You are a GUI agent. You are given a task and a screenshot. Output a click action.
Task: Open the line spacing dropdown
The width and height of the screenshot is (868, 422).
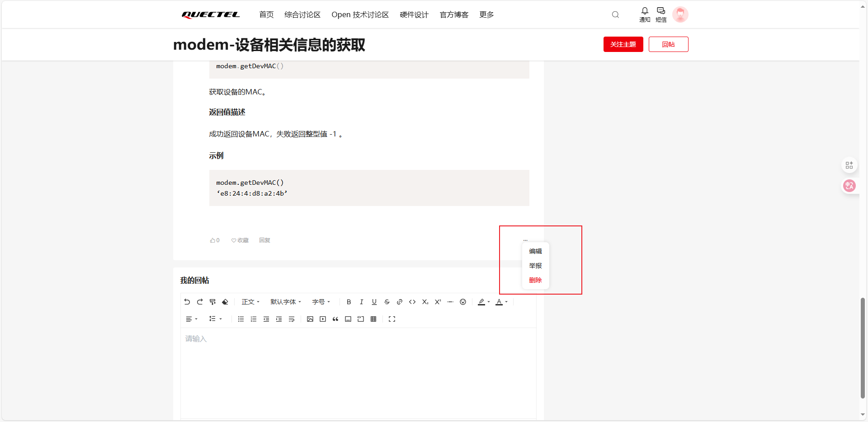click(x=215, y=319)
